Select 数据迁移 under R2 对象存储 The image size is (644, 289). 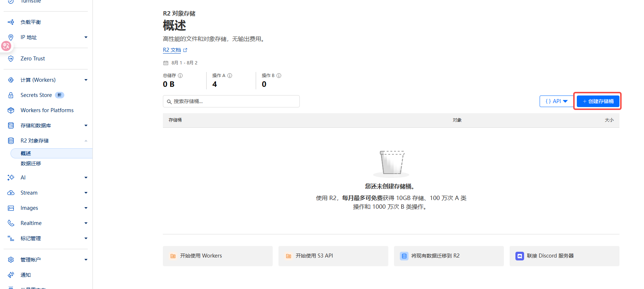pyautogui.click(x=31, y=163)
